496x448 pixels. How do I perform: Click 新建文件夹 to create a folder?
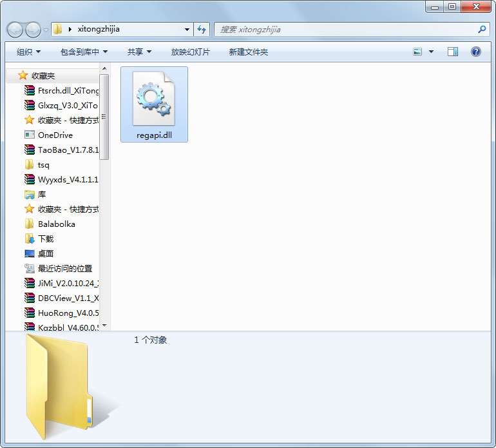248,52
